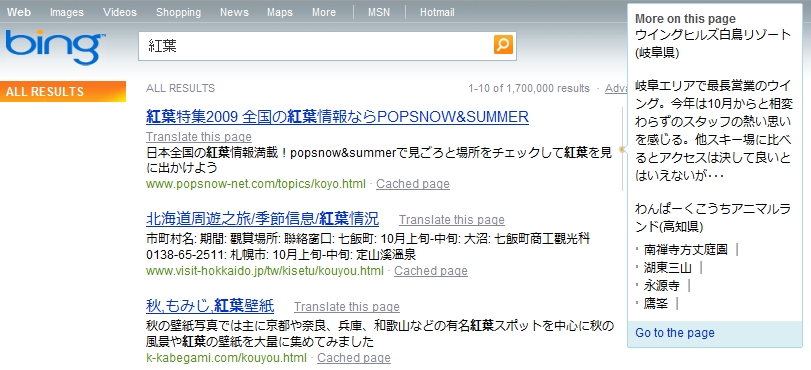Click the More on this page heading
Image resolution: width=811 pixels, height=370 pixels.
coord(685,19)
